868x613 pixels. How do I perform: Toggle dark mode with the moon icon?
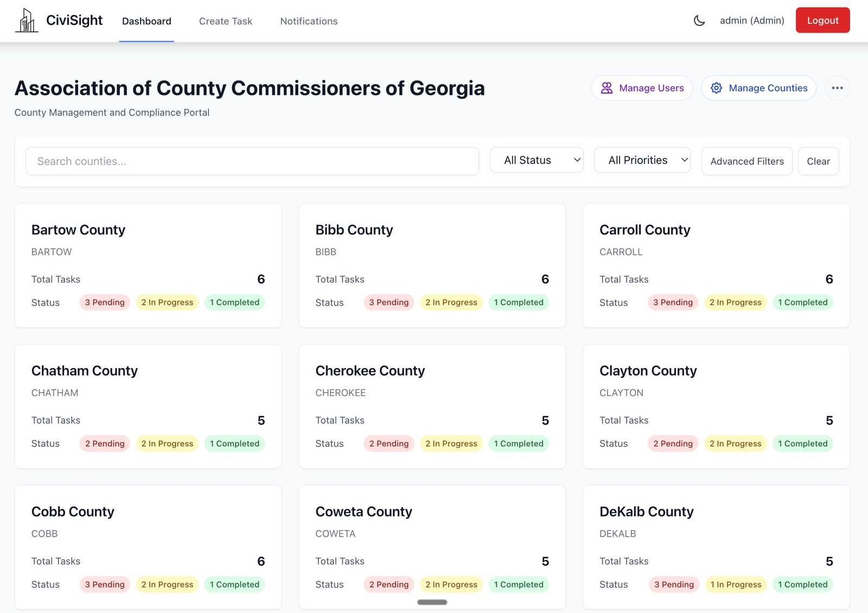(x=699, y=20)
